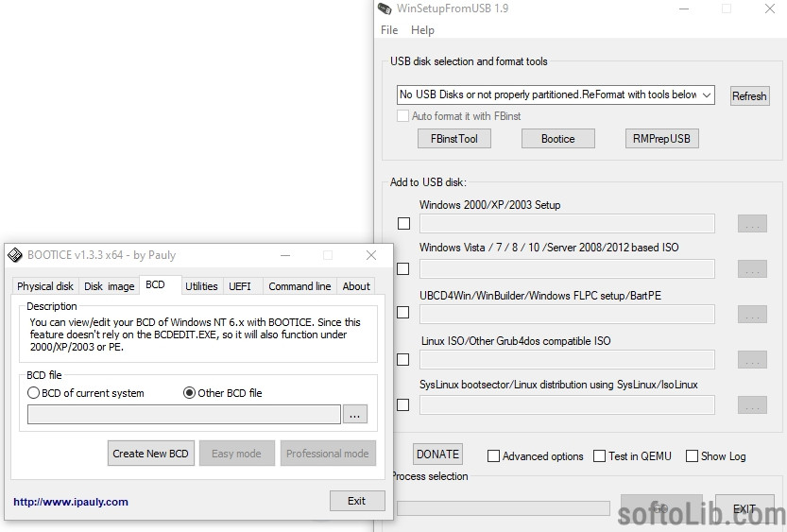Click browse button for Linux ISO row
The width and height of the screenshot is (787, 532).
pyautogui.click(x=752, y=360)
